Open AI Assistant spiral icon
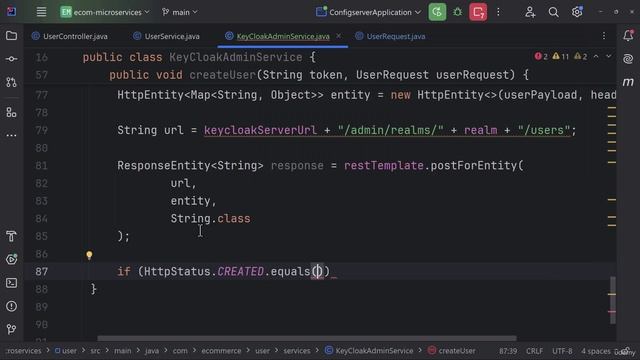This screenshot has width=640, height=360. coord(628,59)
